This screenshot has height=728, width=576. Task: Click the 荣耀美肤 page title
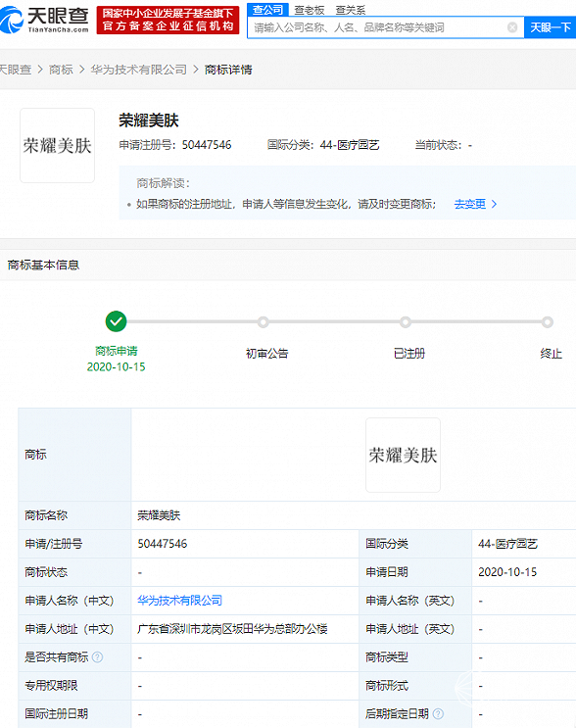coord(149,121)
